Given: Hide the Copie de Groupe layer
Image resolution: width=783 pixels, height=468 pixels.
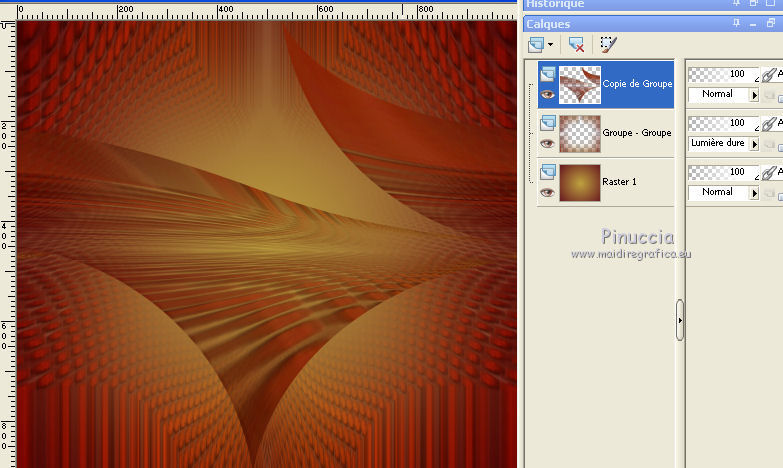Looking at the screenshot, I should click(547, 94).
